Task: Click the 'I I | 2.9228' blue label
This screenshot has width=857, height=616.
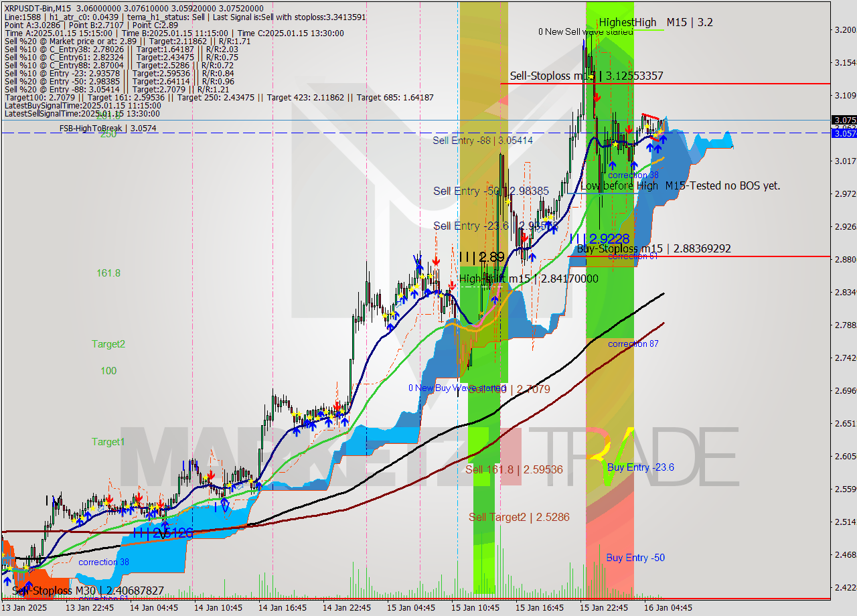Action: coord(599,238)
